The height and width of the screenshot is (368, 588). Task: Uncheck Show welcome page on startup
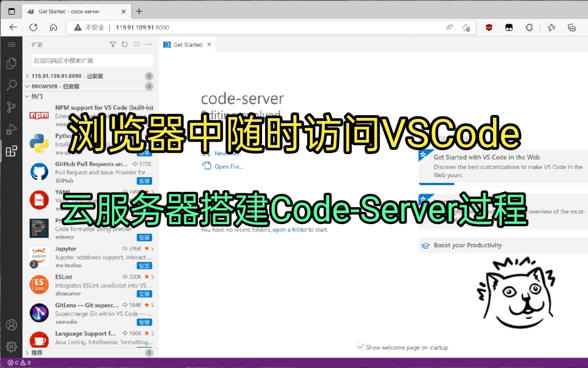point(361,346)
